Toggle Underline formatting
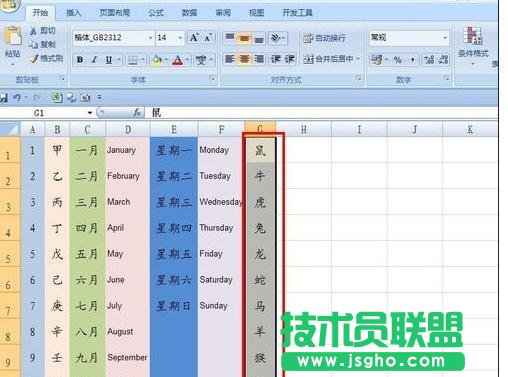This screenshot has height=377, width=508. point(109,60)
